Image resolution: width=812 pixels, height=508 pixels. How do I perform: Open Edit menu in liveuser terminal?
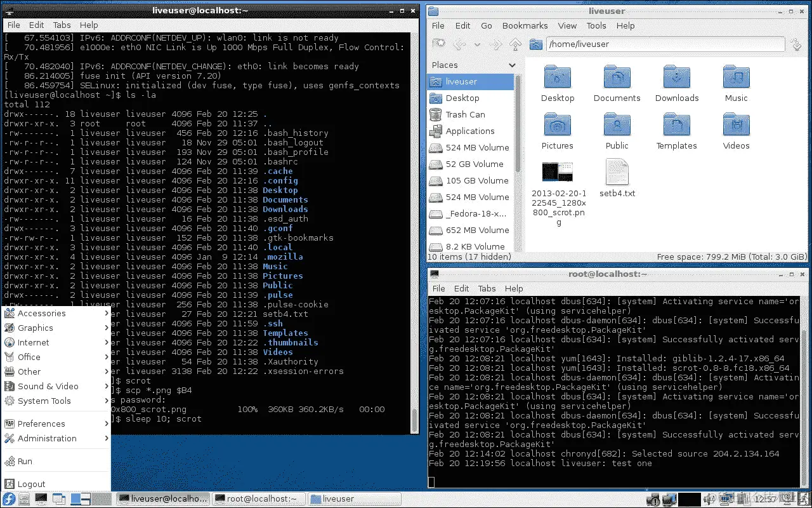pyautogui.click(x=36, y=25)
